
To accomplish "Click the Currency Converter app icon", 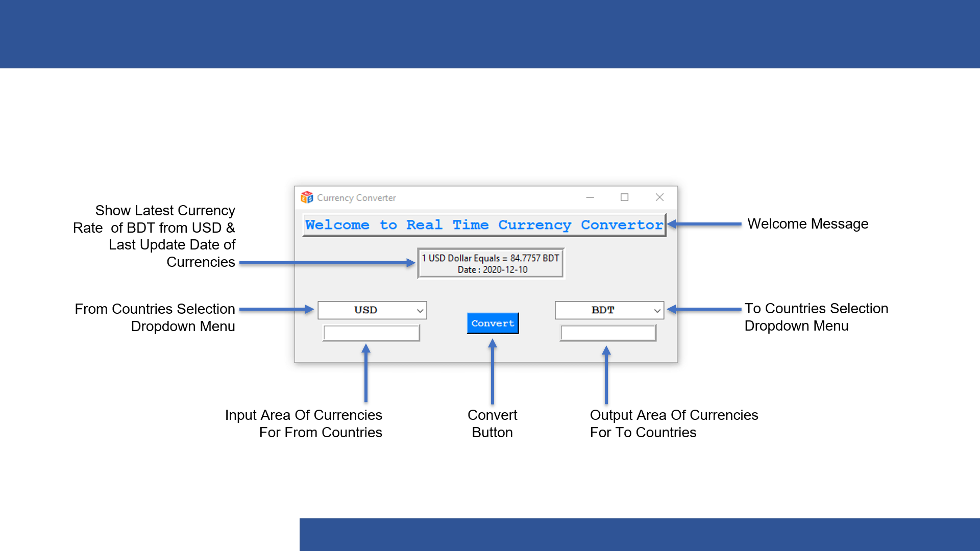I will point(307,197).
